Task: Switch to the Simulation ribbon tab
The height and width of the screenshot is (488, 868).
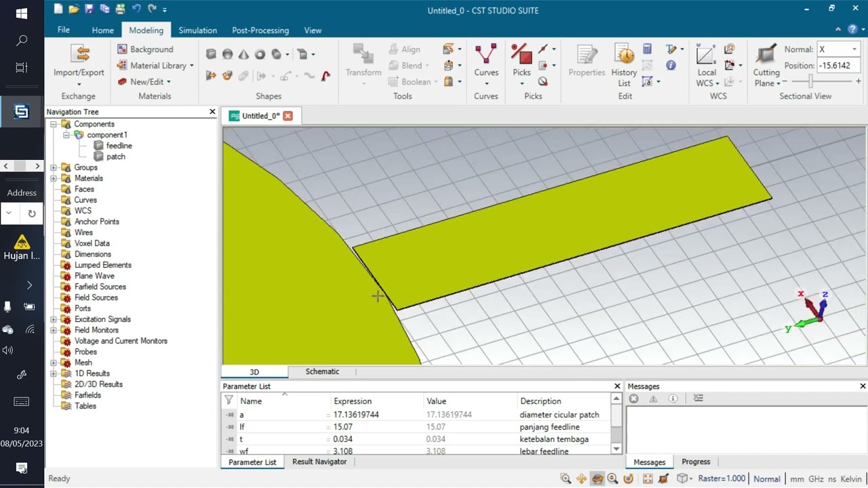Action: pyautogui.click(x=197, y=30)
